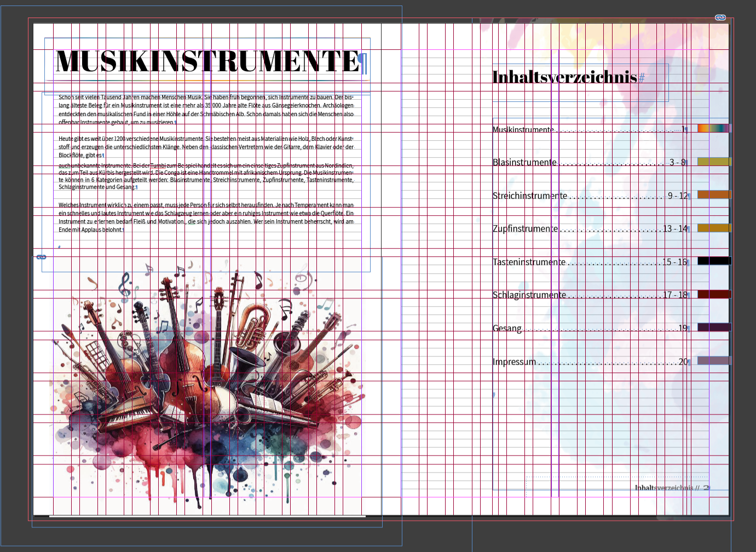Viewport: 756px width, 552px height.
Task: Click the MUSIKINSTRUMENTE headline text
Action: click(x=207, y=61)
